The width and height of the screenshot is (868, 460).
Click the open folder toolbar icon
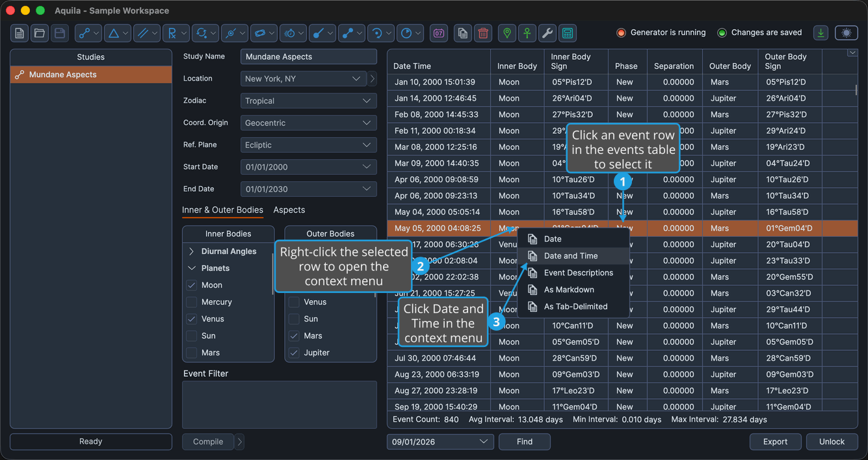(x=40, y=33)
